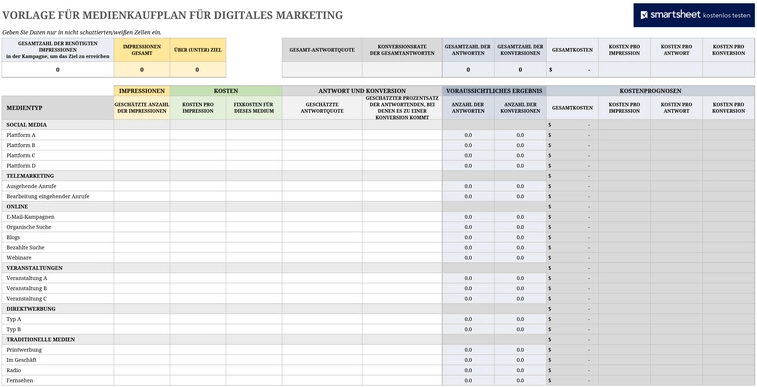Select the 'Organische Suche' row label

click(x=28, y=227)
